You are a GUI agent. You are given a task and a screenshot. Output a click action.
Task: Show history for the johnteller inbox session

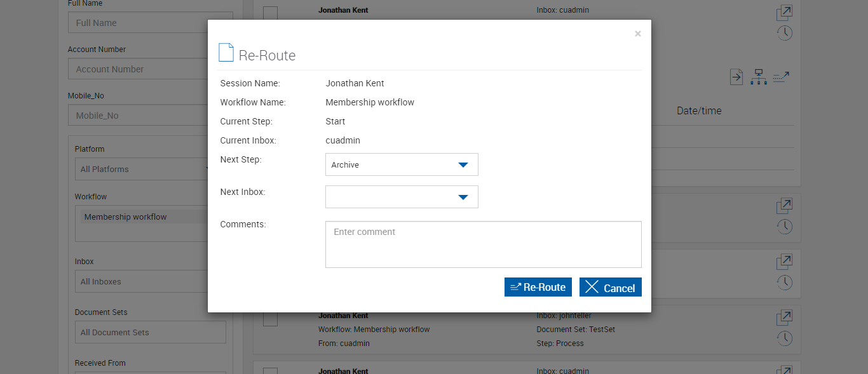pos(785,338)
